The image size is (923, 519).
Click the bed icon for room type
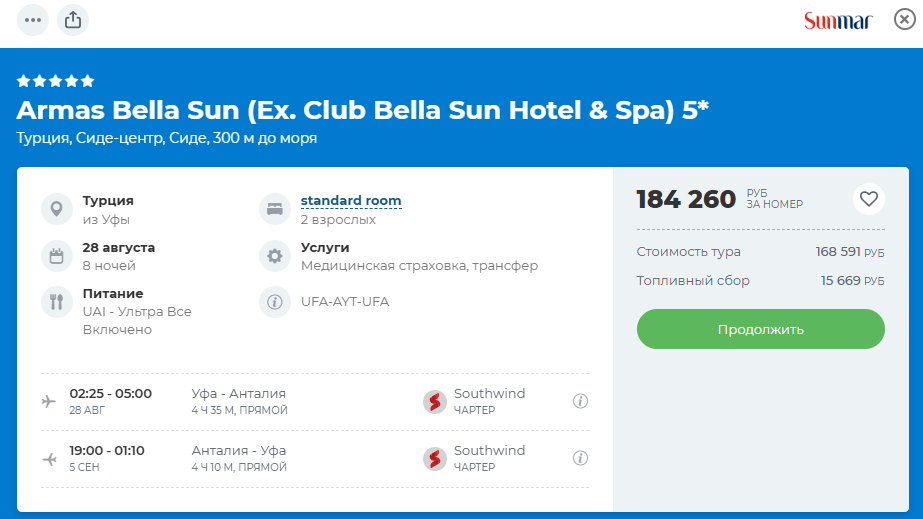click(273, 210)
